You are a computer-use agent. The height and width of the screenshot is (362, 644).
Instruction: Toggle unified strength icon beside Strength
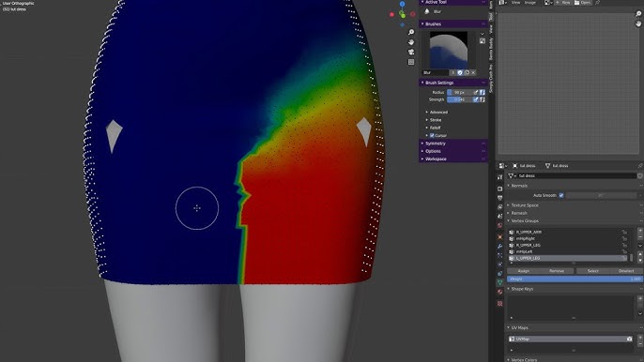point(483,99)
